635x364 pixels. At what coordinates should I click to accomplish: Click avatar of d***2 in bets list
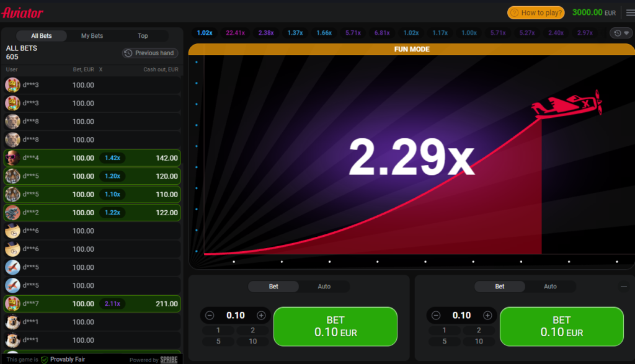click(12, 213)
